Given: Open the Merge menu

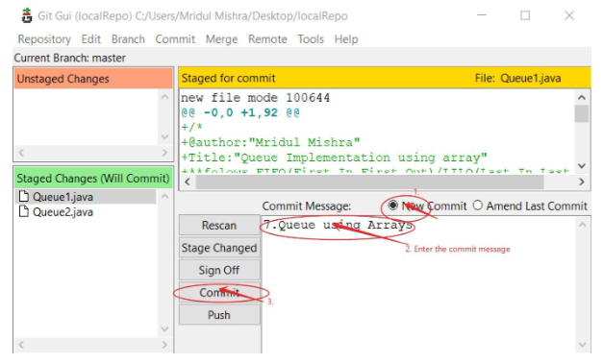Looking at the screenshot, I should 221,39.
